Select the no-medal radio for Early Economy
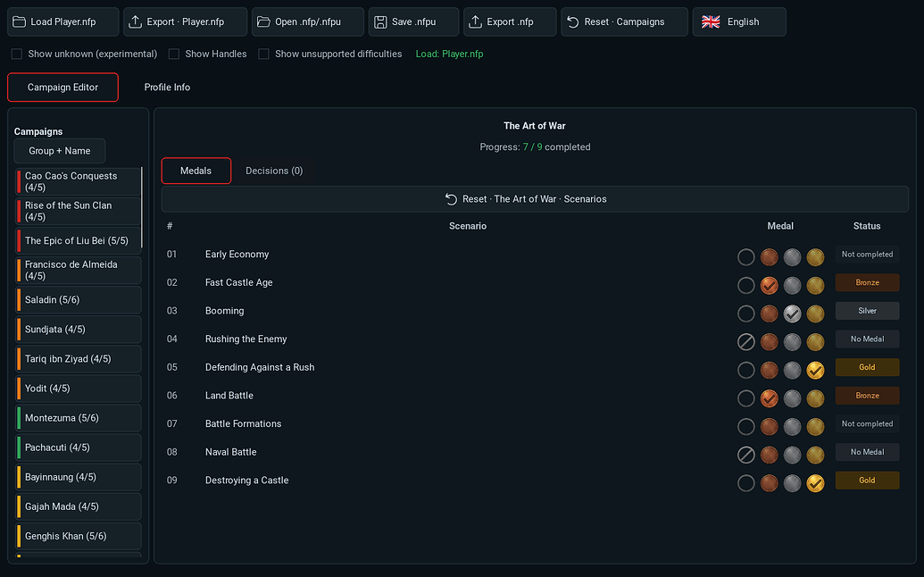 click(746, 257)
